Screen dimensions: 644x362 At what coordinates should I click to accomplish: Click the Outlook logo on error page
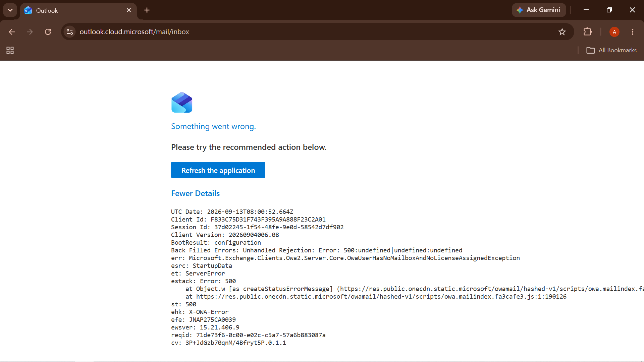[182, 102]
